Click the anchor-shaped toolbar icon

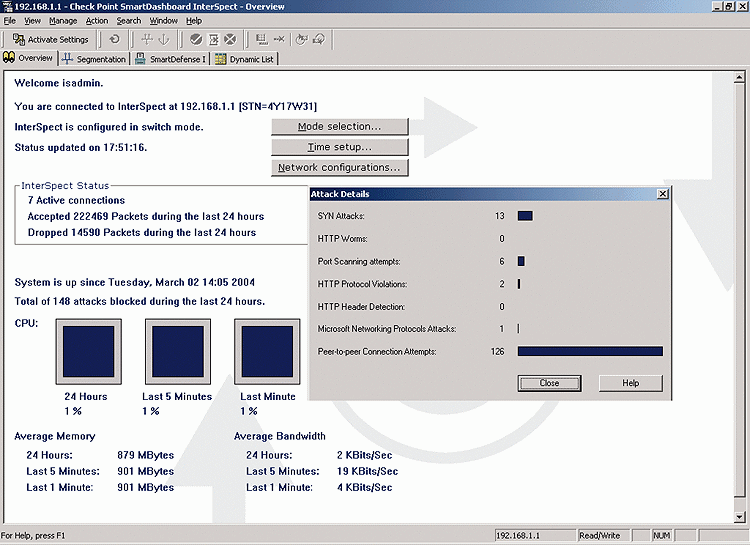(165, 40)
